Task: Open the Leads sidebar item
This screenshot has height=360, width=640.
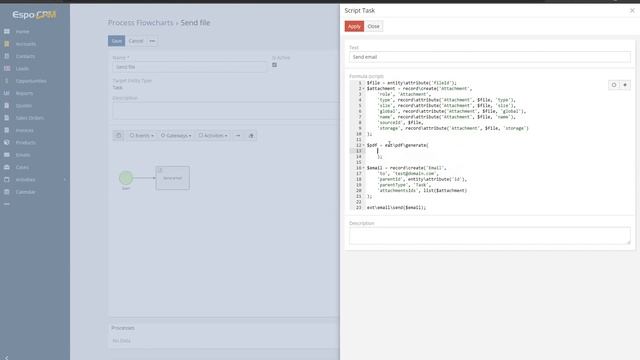Action: 22,69
